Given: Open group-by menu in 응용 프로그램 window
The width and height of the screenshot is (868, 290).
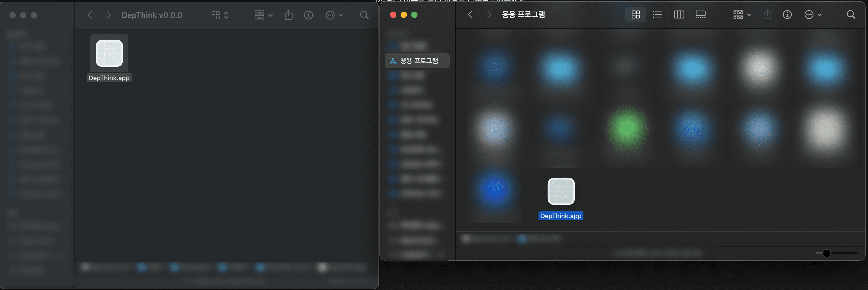Looking at the screenshot, I should click(x=742, y=15).
